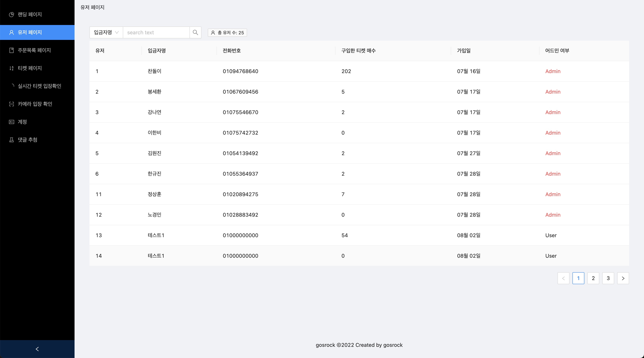Select the row for user 찬돌이

point(154,71)
